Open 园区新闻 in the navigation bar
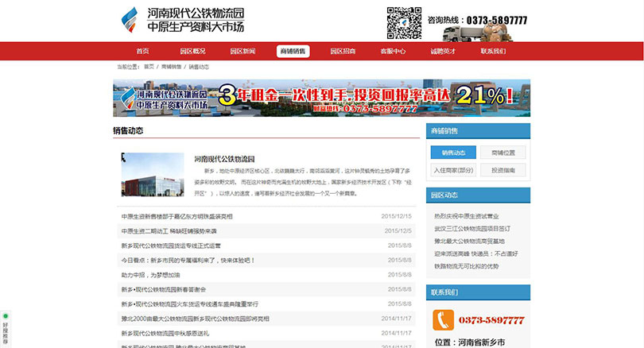The width and height of the screenshot is (644, 348). (x=242, y=51)
